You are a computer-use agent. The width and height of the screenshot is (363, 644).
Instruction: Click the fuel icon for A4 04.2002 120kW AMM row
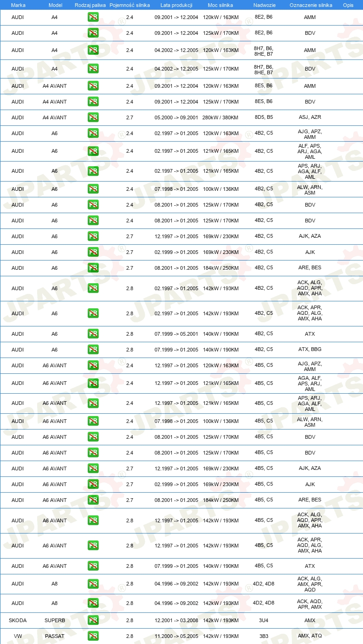[x=93, y=50]
